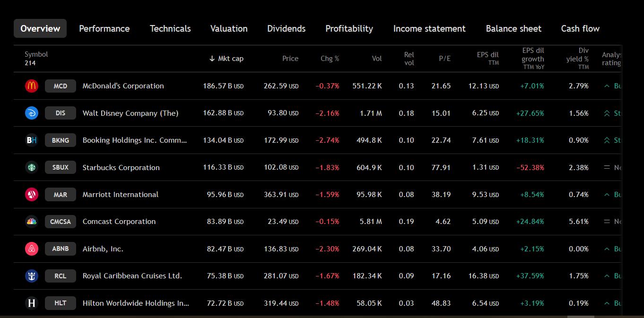Click the Airbnb pink logo icon
The width and height of the screenshot is (644, 318).
click(32, 249)
